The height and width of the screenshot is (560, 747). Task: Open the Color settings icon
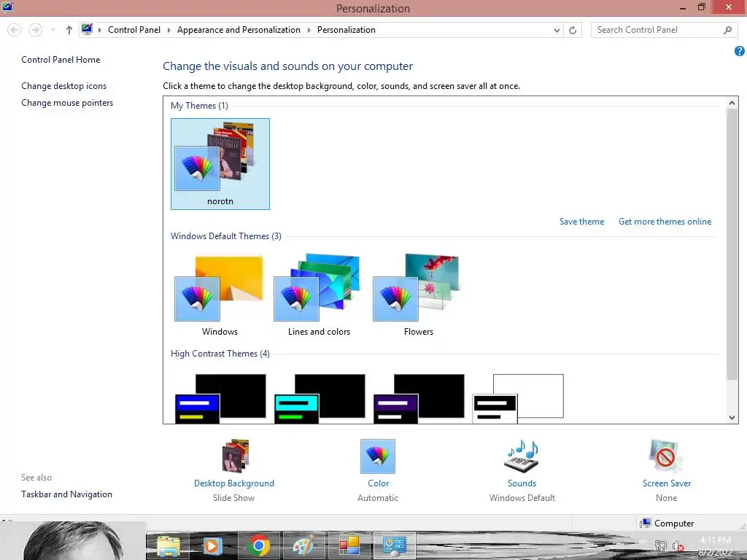378,456
